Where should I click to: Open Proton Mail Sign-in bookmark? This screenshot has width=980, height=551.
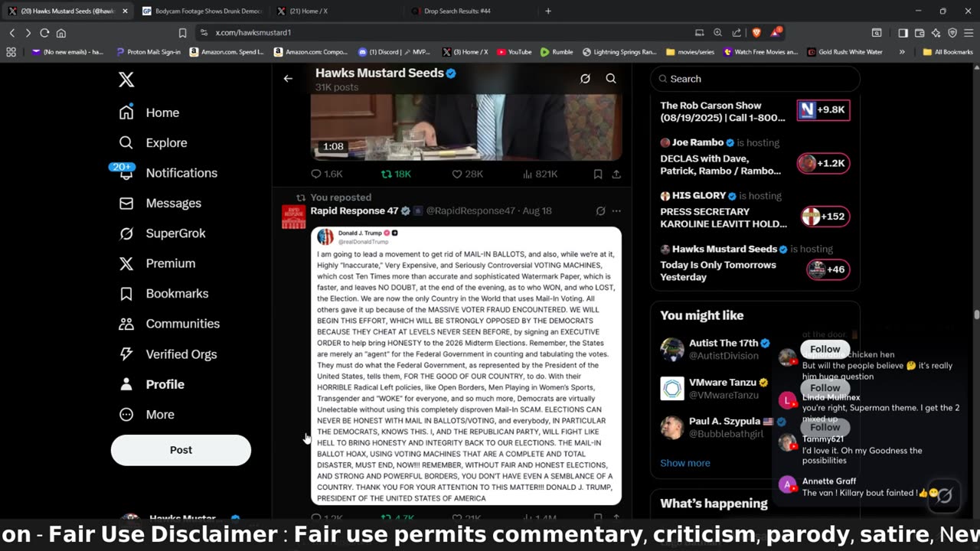click(149, 52)
